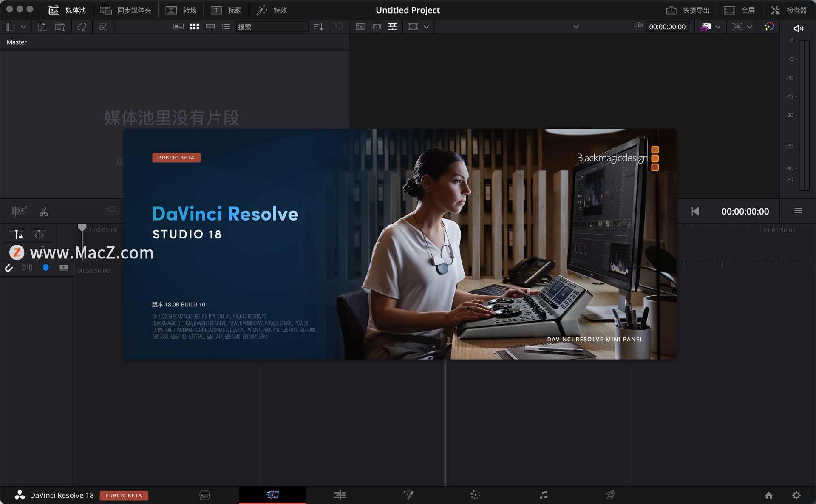Click the Blackmagicdesign logo on splash screen
This screenshot has width=816, height=504.
click(x=618, y=158)
